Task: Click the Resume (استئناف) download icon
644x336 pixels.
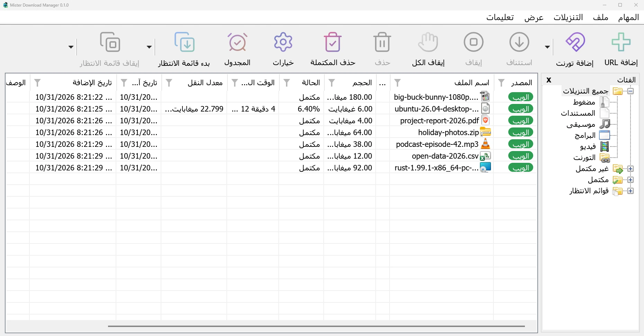Action: click(519, 42)
